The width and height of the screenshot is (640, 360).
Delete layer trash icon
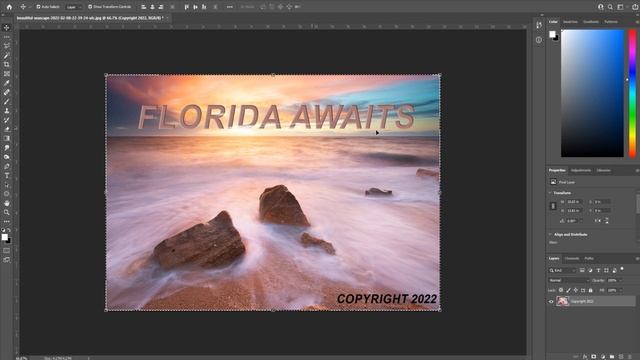[630, 357]
